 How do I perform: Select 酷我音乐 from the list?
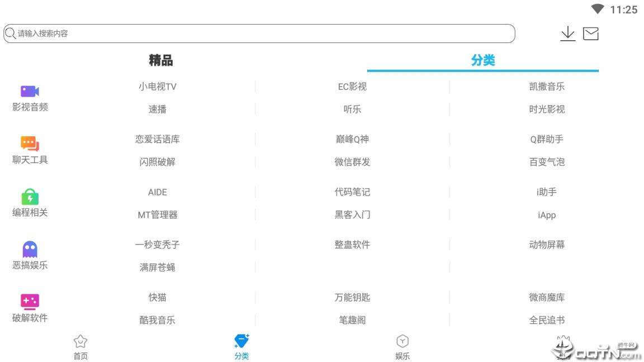click(x=157, y=320)
